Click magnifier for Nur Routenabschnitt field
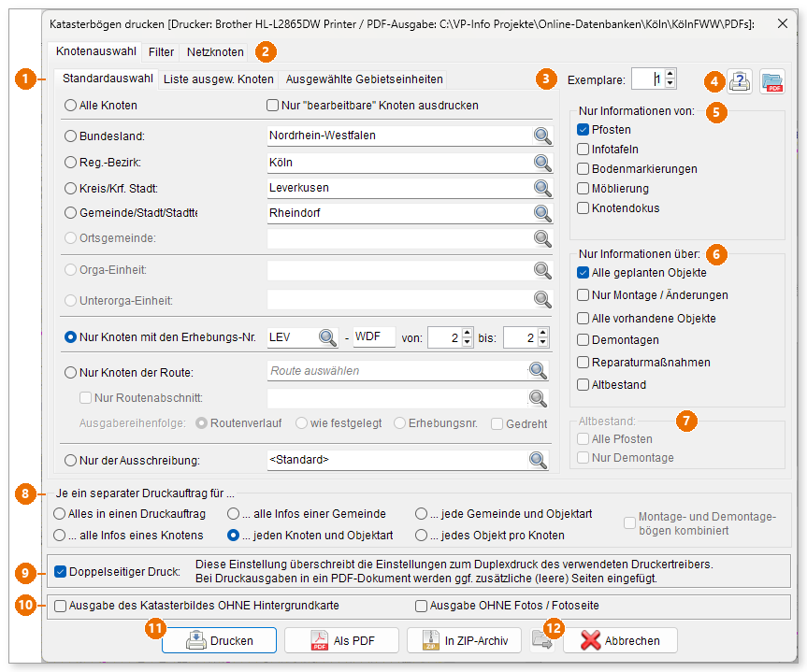807x672 pixels. coord(538,398)
